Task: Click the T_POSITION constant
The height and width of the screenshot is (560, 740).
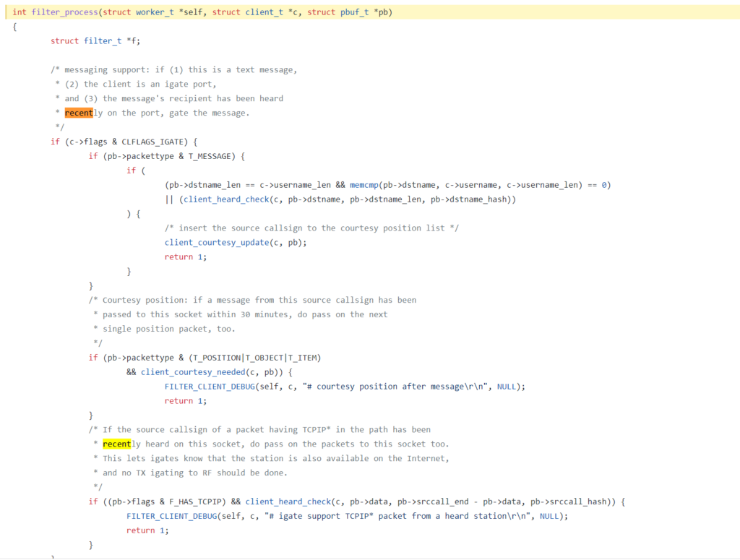Action: tap(217, 358)
